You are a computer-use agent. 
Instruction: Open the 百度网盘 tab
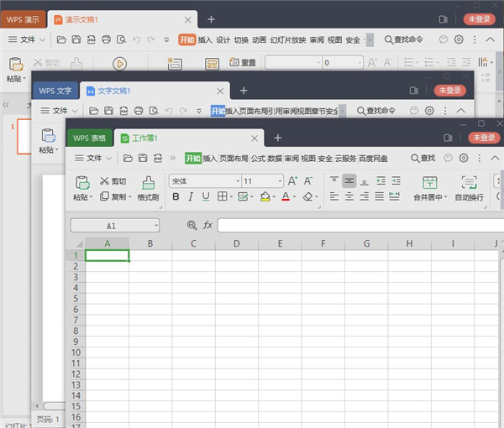(x=373, y=159)
